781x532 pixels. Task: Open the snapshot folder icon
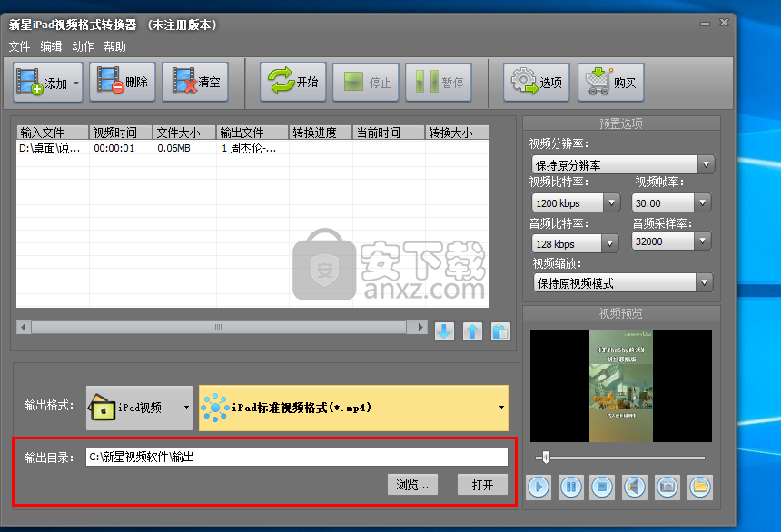[x=700, y=487]
